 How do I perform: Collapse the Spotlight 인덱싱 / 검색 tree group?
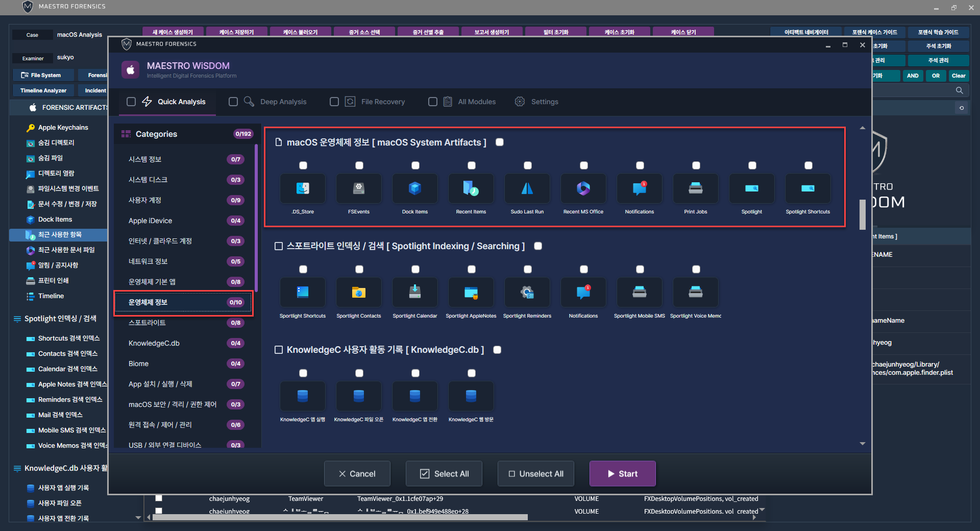17,319
